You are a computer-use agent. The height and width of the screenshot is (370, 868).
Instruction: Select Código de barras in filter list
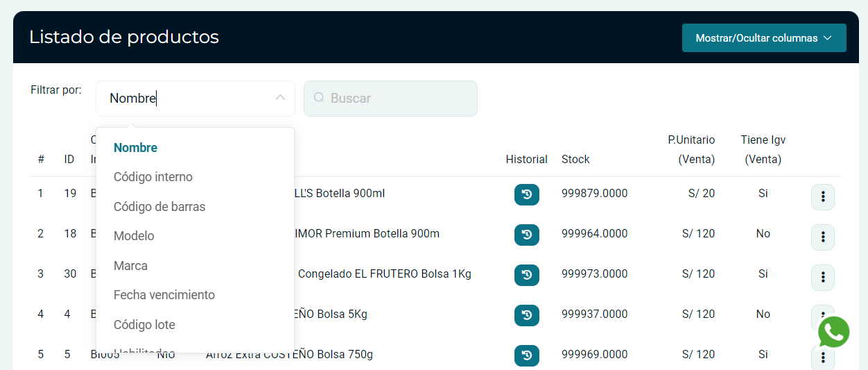tap(159, 207)
